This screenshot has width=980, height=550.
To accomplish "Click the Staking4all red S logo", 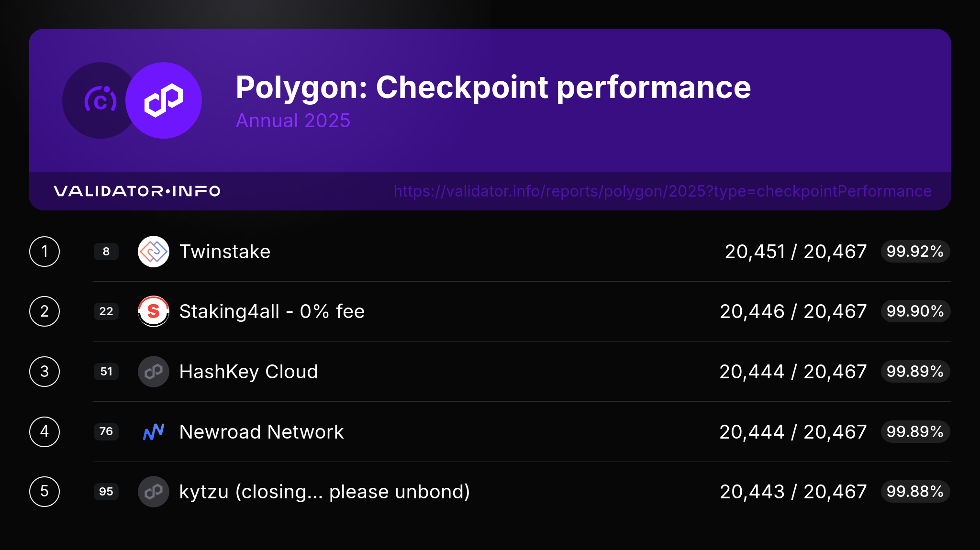I will coord(153,311).
